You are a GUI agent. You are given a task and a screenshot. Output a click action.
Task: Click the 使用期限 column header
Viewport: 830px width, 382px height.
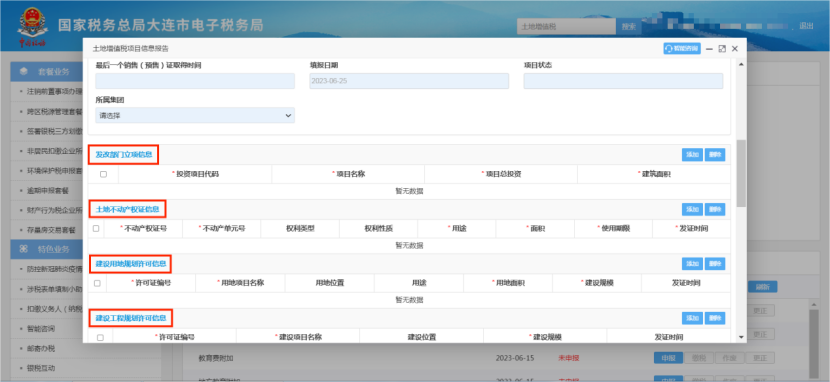614,229
